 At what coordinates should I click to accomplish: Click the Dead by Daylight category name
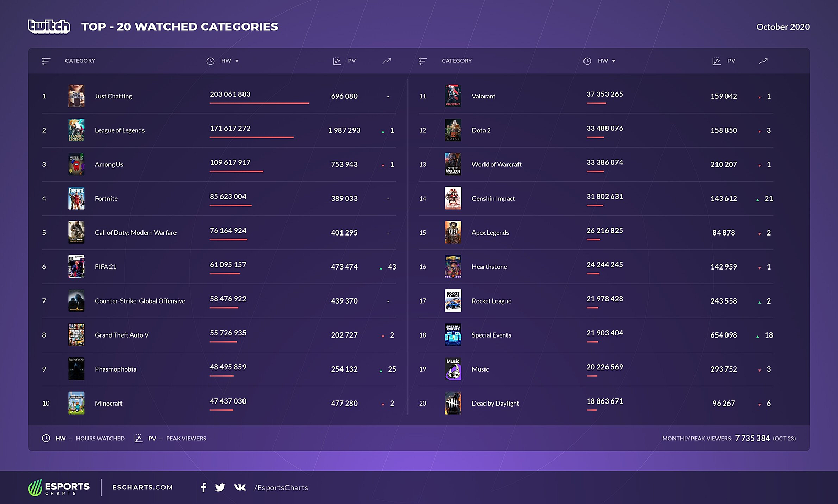pos(495,403)
